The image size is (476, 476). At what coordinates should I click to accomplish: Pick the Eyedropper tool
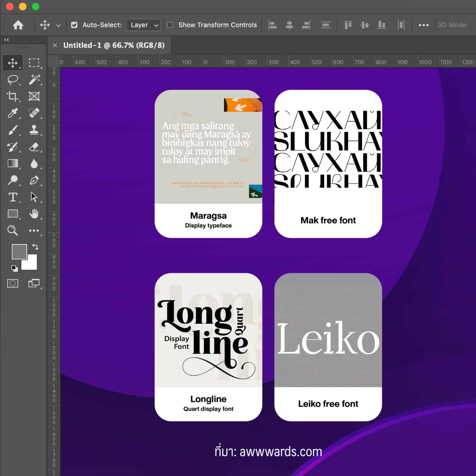point(12,113)
